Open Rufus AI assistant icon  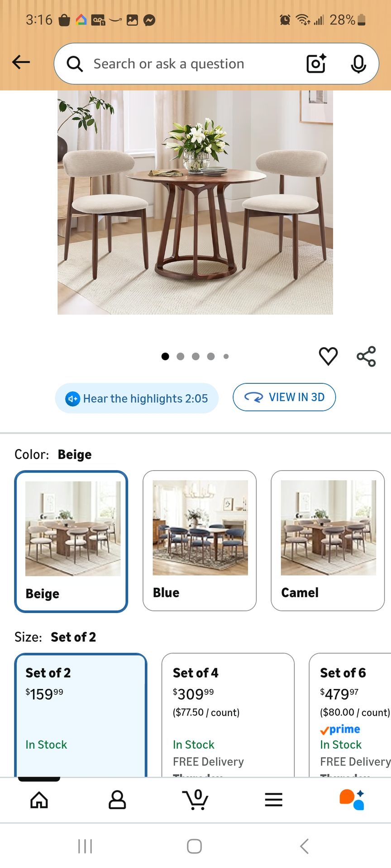click(352, 799)
